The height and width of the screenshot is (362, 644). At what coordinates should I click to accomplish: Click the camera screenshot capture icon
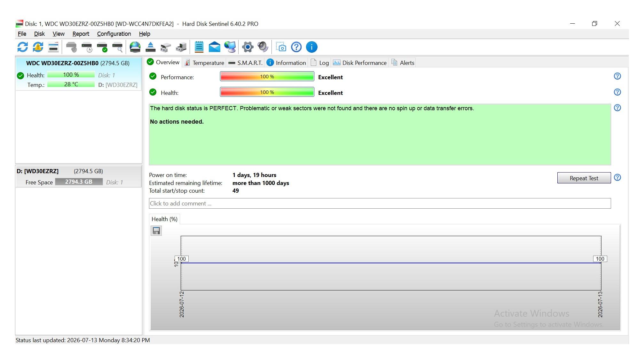[x=281, y=47]
